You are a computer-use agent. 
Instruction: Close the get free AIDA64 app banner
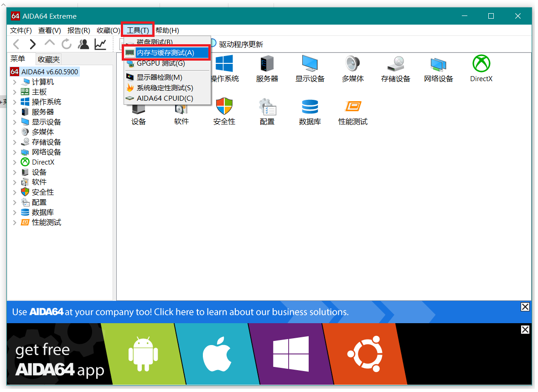click(525, 330)
